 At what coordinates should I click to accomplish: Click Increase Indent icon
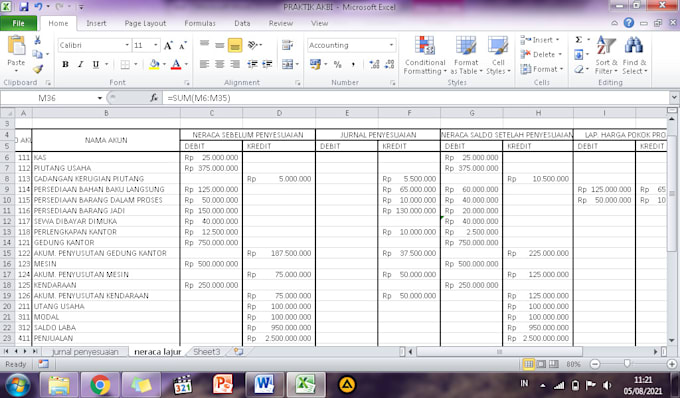pyautogui.click(x=267, y=64)
